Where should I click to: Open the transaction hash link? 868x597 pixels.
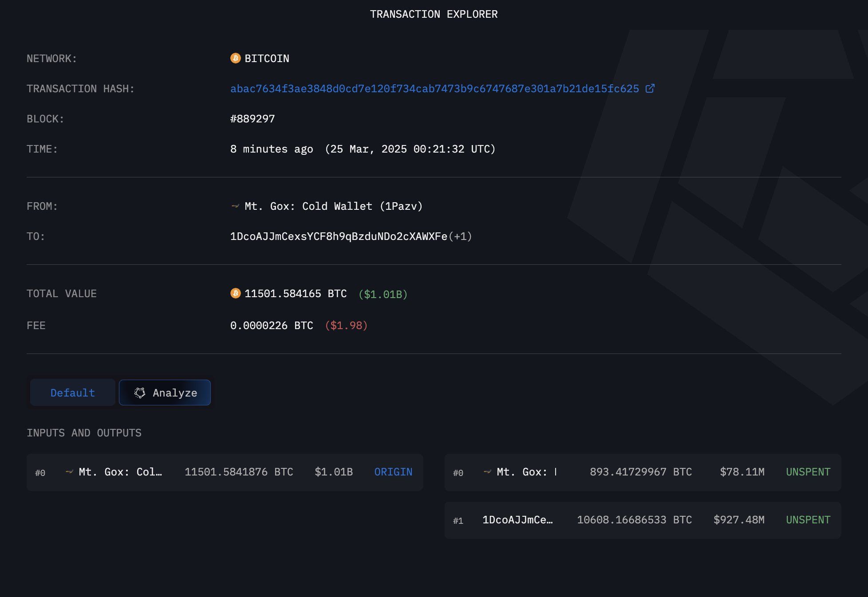(434, 89)
